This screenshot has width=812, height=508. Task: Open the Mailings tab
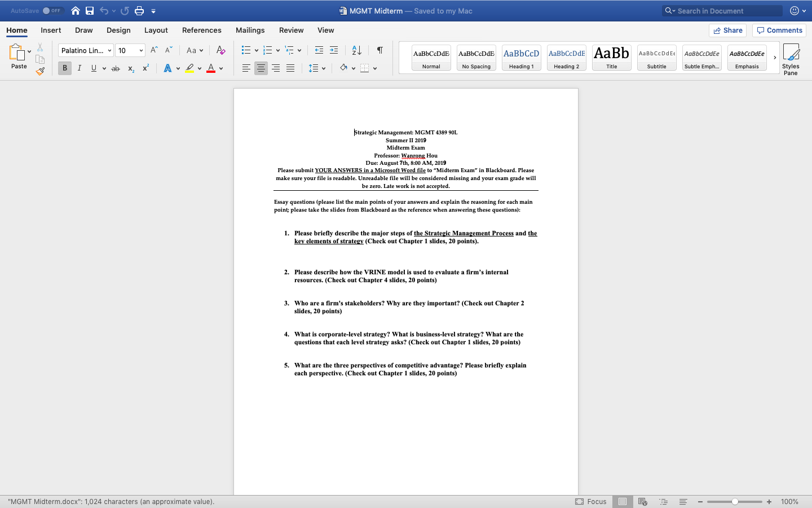[250, 30]
